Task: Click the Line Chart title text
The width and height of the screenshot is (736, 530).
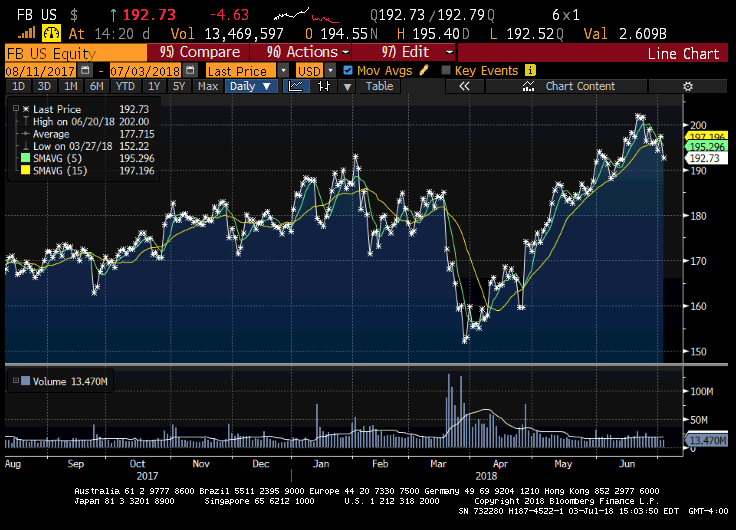Action: (x=683, y=54)
